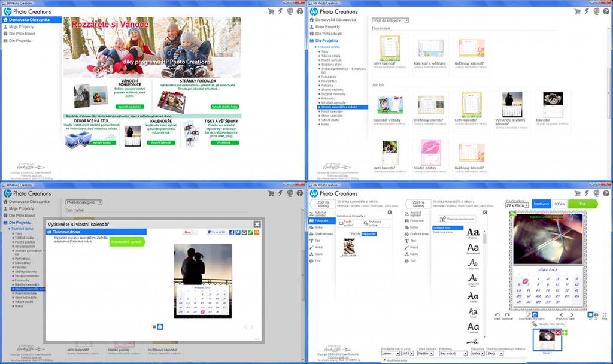
Task: Switch the editor preview to 2D view
Action: pyautogui.click(x=590, y=315)
